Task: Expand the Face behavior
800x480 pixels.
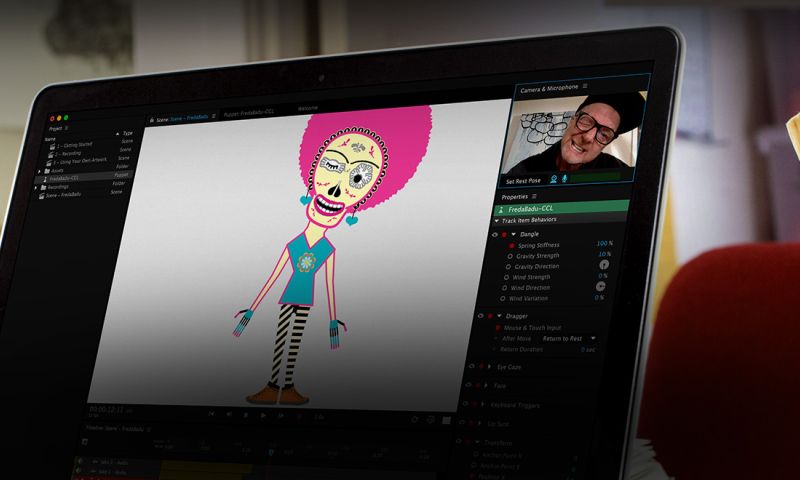Action: (x=486, y=386)
